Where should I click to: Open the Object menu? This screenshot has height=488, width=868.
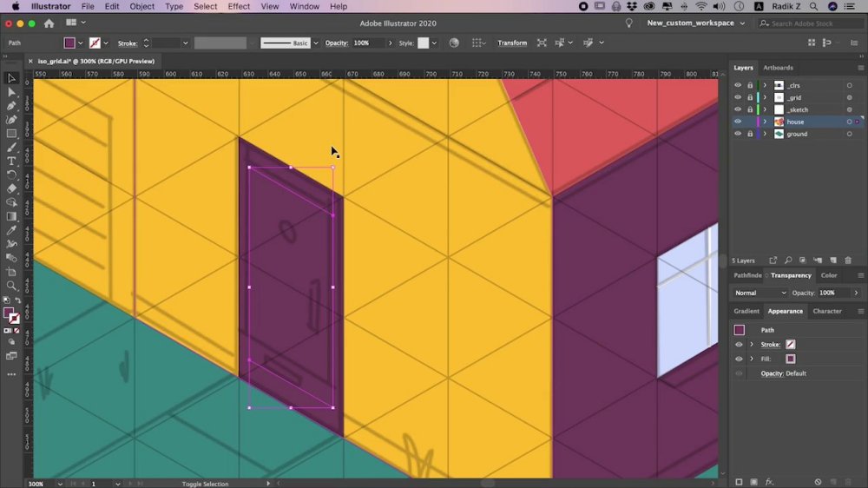click(x=141, y=7)
